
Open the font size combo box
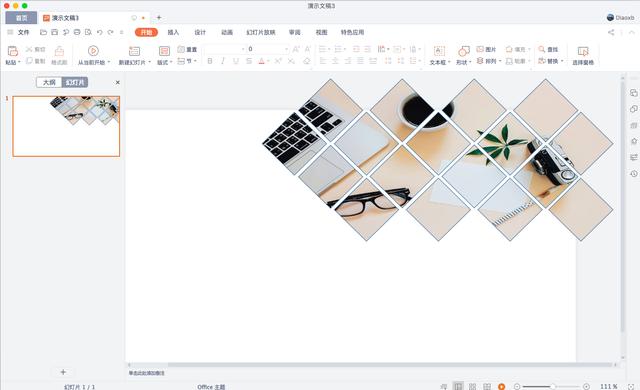click(x=268, y=49)
